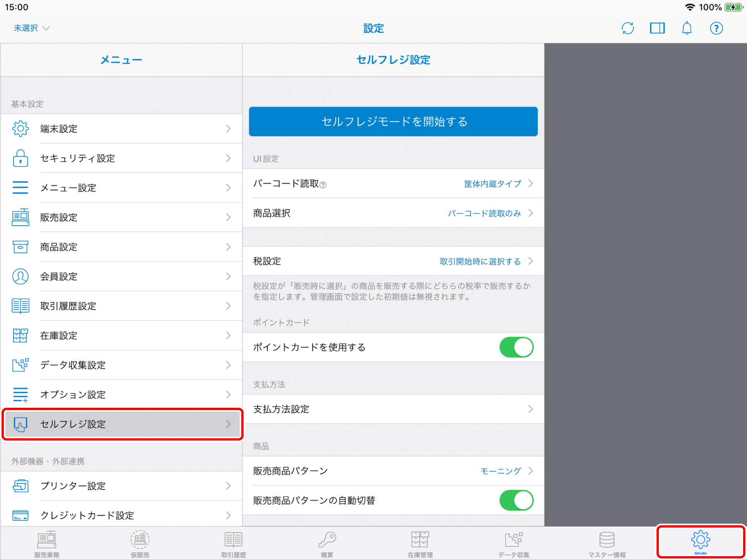Screen dimensions: 747x560
Task: Click info icon beside バーコード読取
Action: (323, 185)
